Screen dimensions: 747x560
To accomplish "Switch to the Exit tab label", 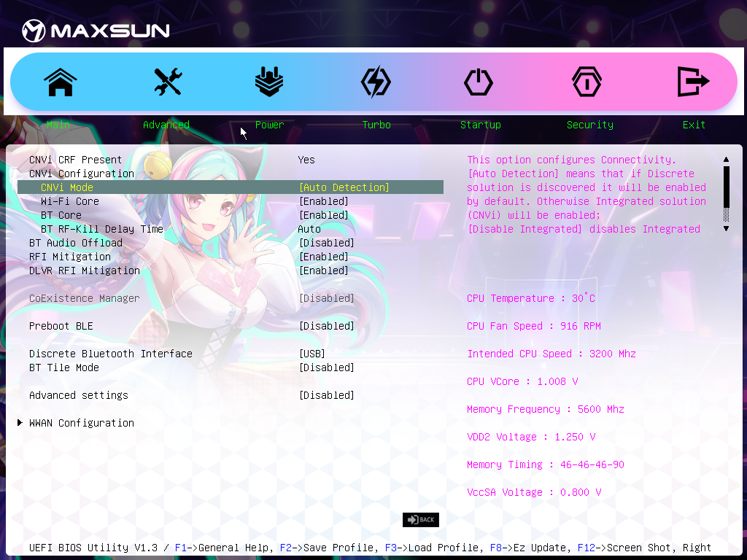I will pyautogui.click(x=694, y=125).
